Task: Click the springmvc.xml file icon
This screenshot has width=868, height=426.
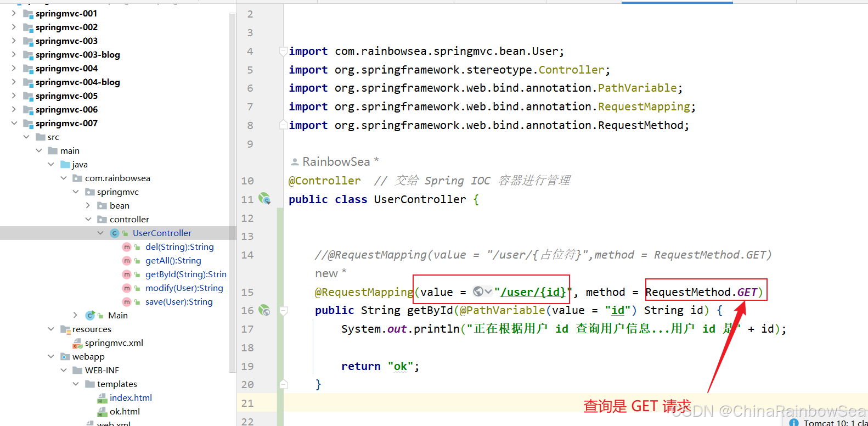Action: click(77, 343)
